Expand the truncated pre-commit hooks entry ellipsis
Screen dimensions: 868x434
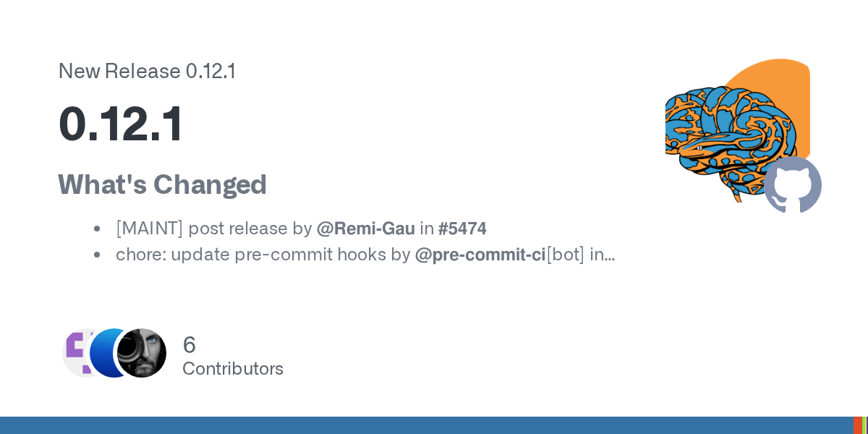pos(609,255)
